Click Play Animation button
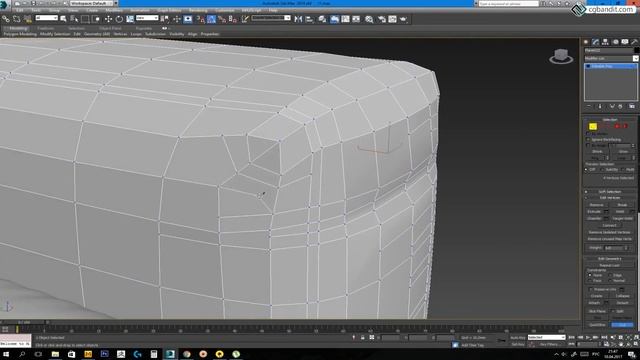The height and width of the screenshot is (360, 640). coord(588,338)
